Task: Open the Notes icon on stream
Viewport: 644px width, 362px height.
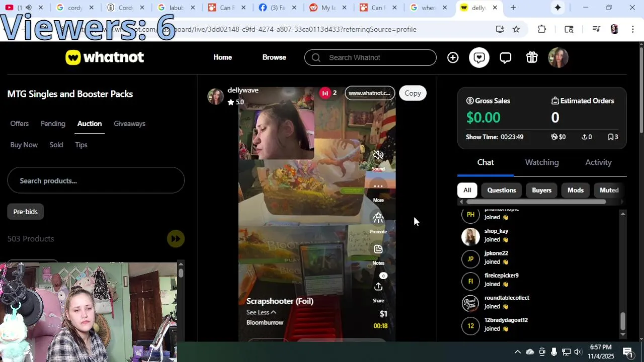Action: click(378, 249)
